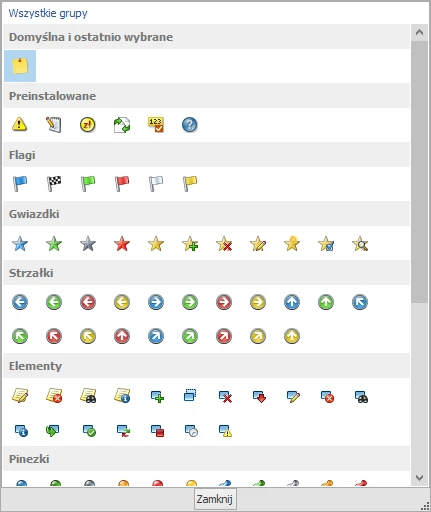Select the green refresh arrows document icon
Screen dimensions: 431x512
122,125
